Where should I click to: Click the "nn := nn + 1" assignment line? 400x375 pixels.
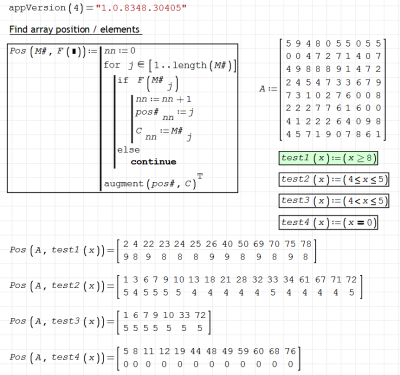[163, 99]
